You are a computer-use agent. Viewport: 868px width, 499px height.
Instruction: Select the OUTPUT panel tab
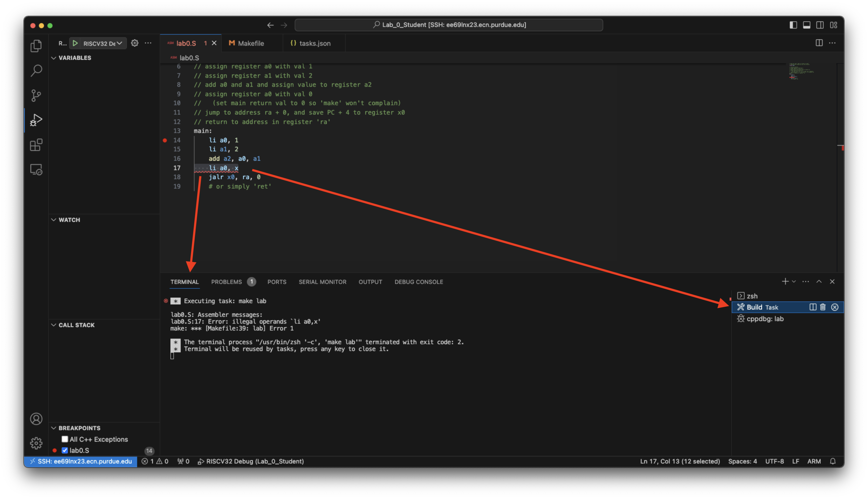[370, 282]
